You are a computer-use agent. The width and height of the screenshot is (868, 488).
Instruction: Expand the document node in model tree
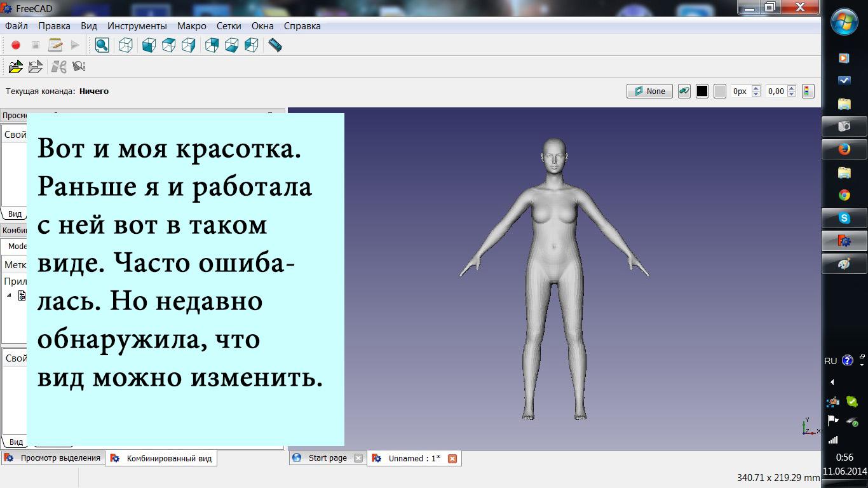tap(9, 295)
